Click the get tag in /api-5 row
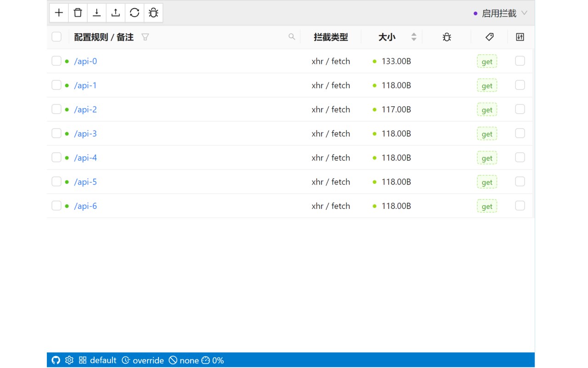 coord(487,182)
